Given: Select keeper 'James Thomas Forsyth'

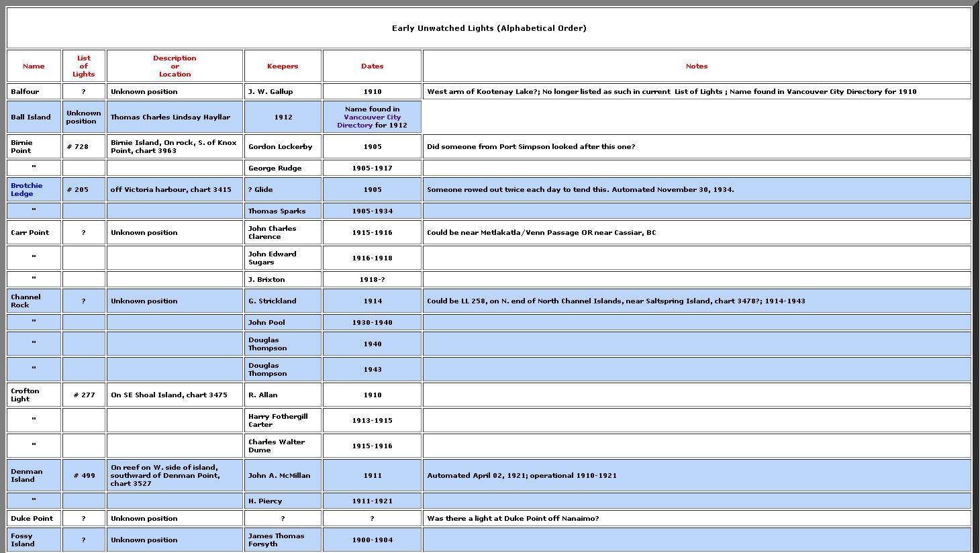Looking at the screenshot, I should coord(283,540).
